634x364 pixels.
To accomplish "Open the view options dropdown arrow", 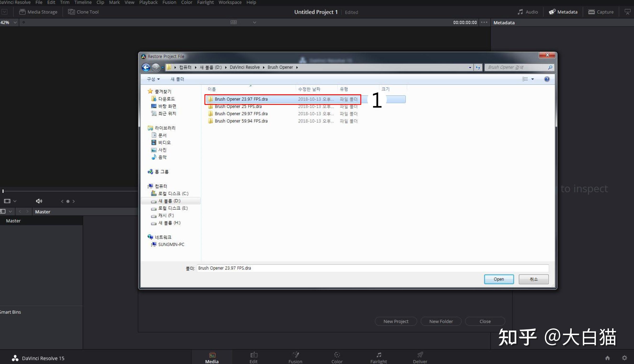I will (x=533, y=79).
